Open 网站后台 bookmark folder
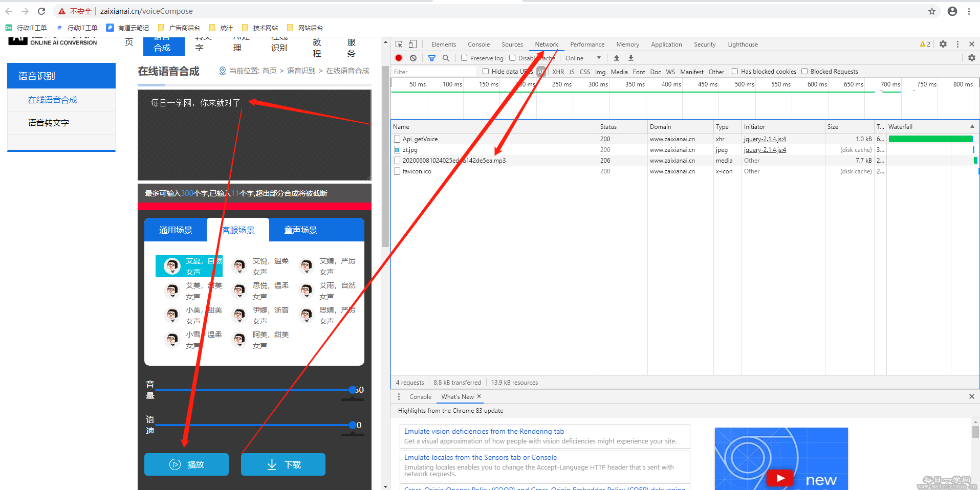Image resolution: width=980 pixels, height=490 pixels. (x=305, y=28)
